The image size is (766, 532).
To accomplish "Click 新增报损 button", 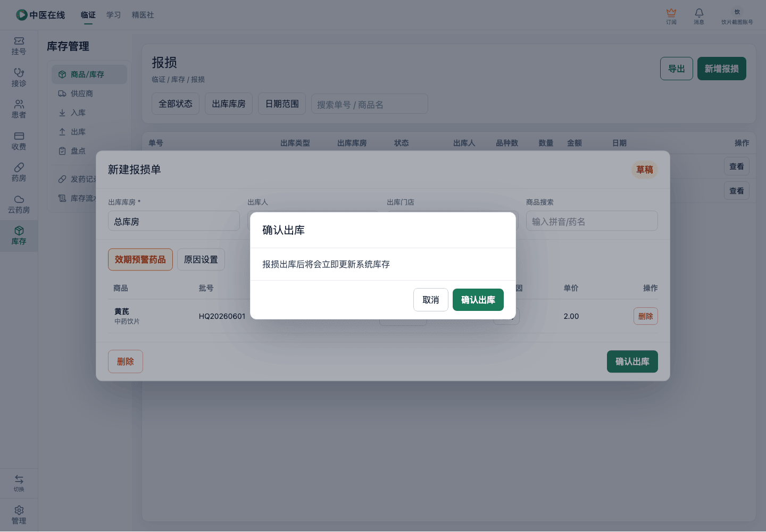I will click(722, 69).
